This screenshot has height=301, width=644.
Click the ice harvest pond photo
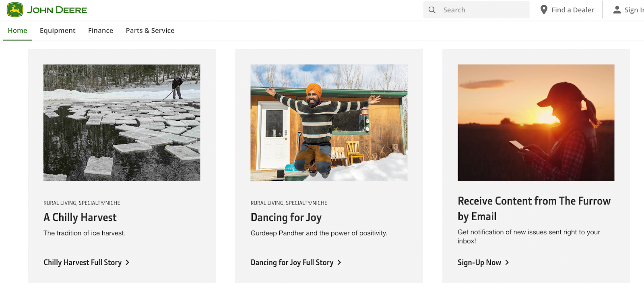click(122, 123)
